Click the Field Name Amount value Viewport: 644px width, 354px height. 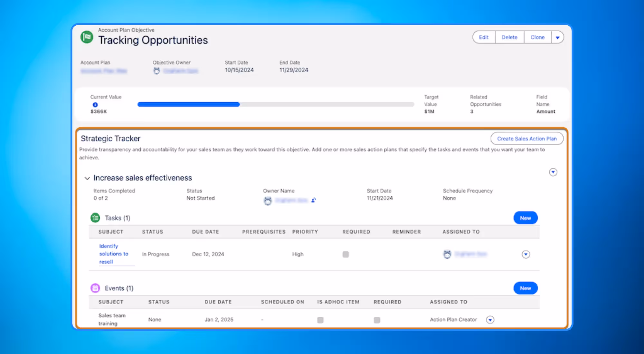click(546, 111)
